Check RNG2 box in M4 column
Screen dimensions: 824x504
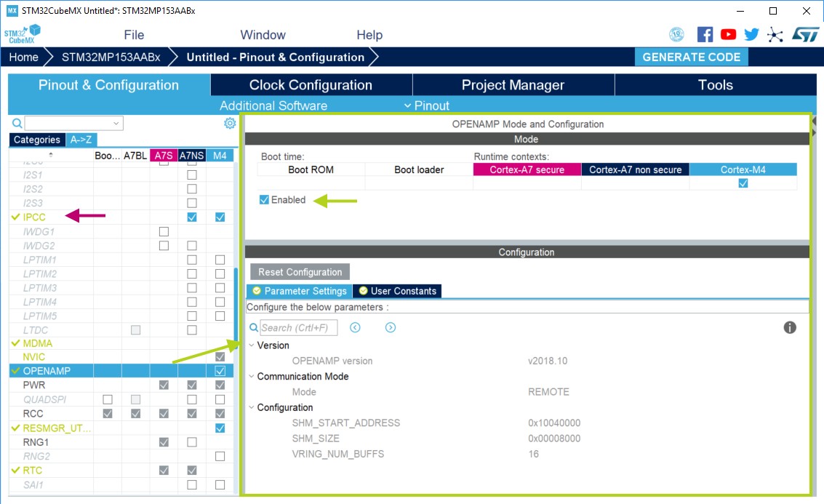click(220, 456)
